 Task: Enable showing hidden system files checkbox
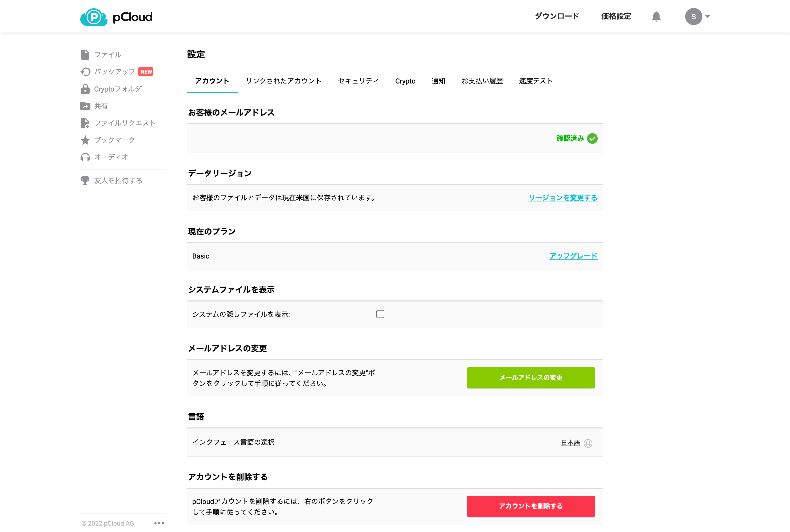coord(380,314)
